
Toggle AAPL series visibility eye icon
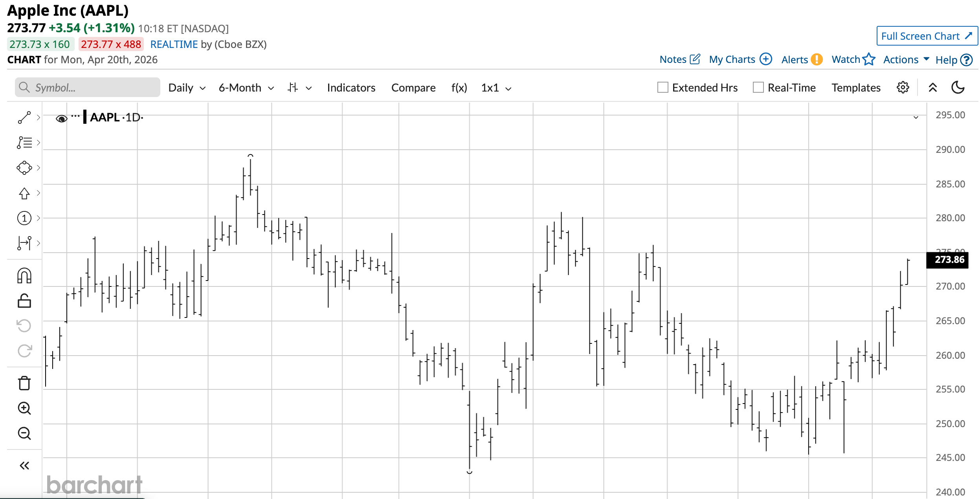pos(61,118)
